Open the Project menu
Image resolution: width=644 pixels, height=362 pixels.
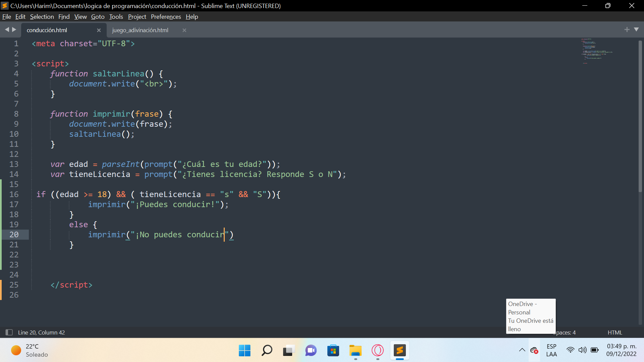[x=137, y=17]
